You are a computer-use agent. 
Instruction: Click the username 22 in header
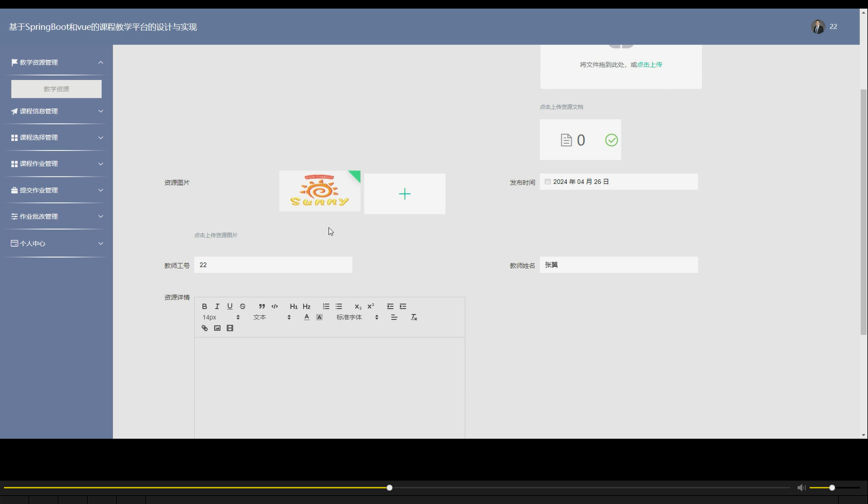pyautogui.click(x=834, y=26)
